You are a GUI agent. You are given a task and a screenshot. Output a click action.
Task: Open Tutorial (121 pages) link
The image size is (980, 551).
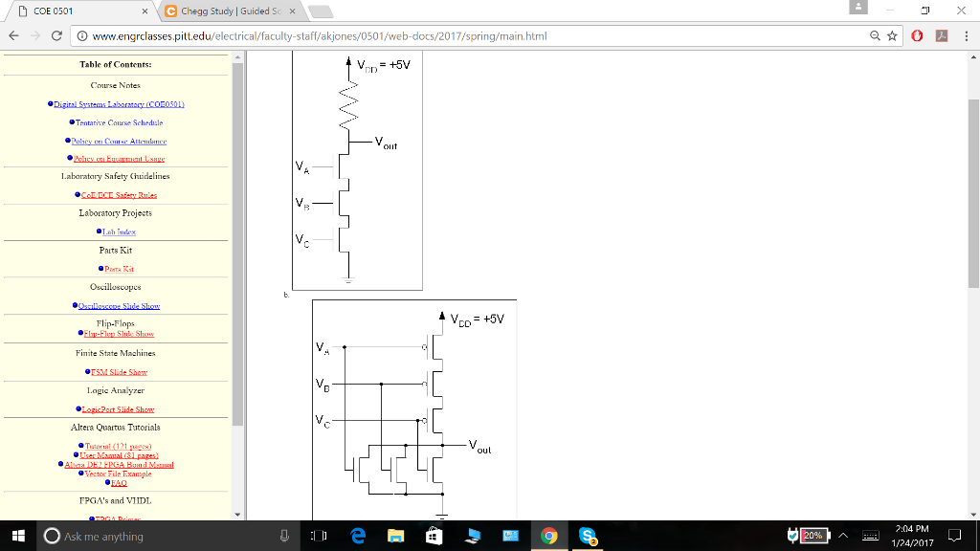coord(118,447)
